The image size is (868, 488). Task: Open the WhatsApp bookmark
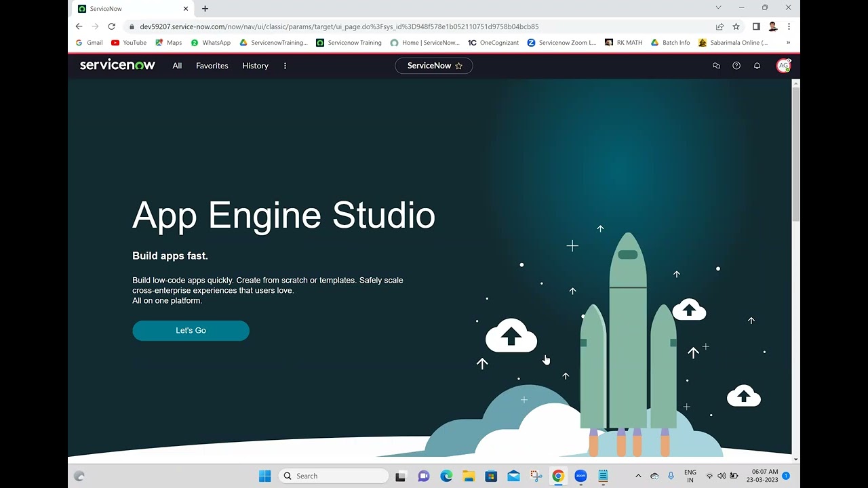[210, 43]
